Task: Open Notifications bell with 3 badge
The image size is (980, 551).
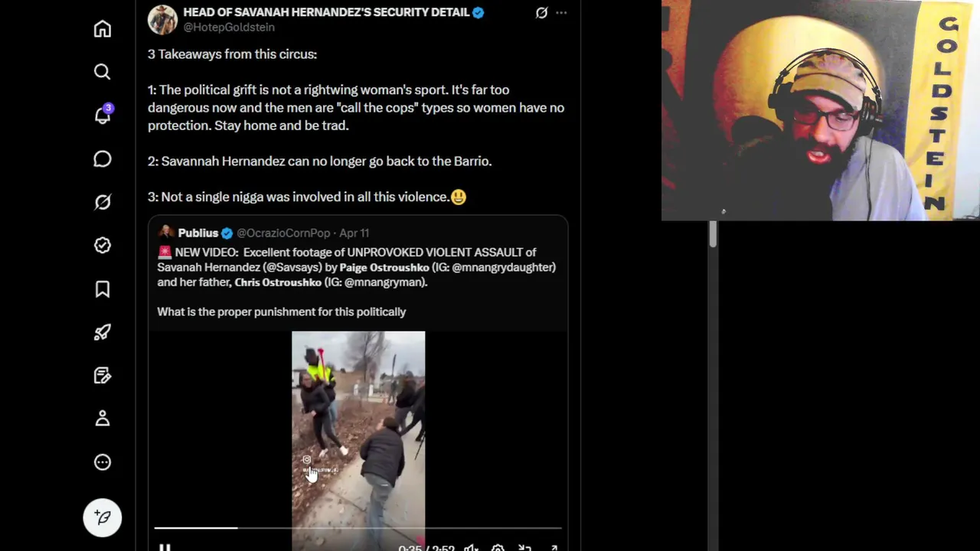Action: point(103,115)
